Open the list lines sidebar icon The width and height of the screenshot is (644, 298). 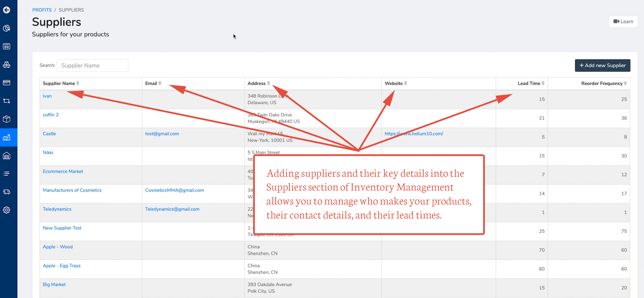coord(7,174)
